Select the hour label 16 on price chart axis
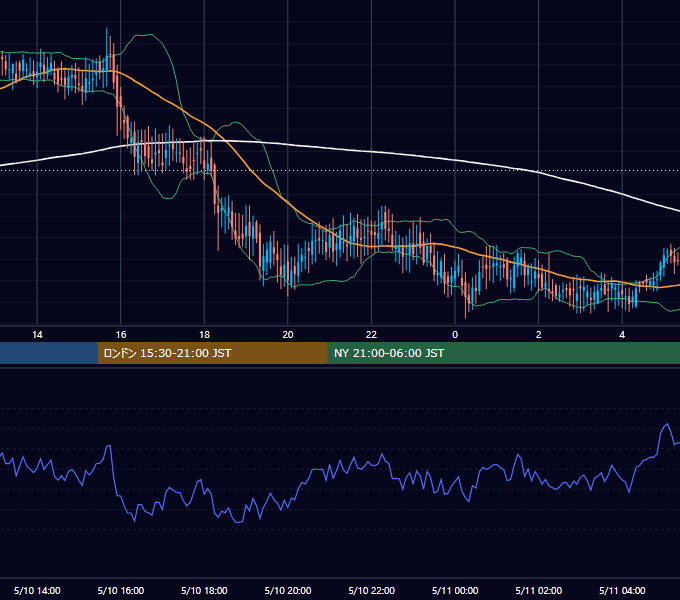680x600 pixels. coord(121,335)
